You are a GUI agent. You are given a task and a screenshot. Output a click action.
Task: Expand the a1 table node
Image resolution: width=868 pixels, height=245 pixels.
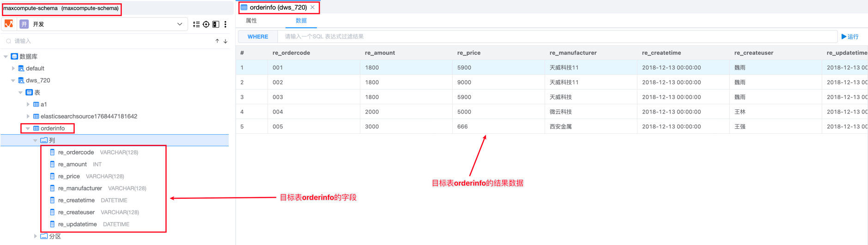click(x=28, y=104)
